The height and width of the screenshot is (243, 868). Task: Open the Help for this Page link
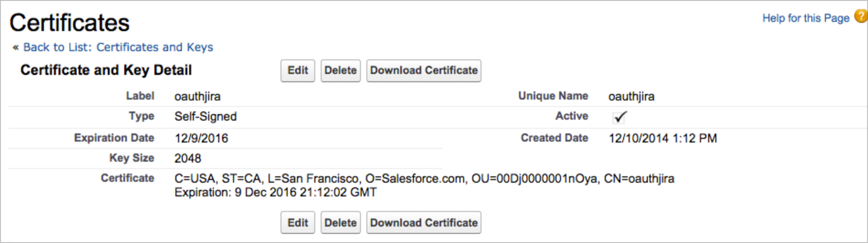pyautogui.click(x=805, y=18)
